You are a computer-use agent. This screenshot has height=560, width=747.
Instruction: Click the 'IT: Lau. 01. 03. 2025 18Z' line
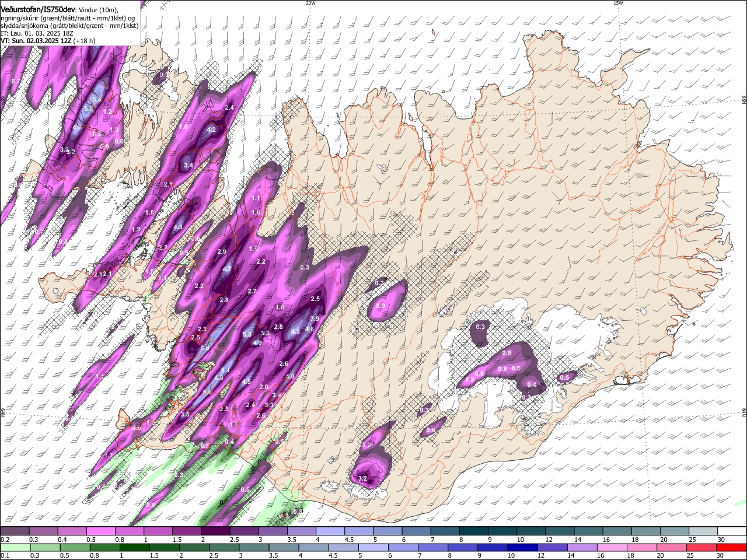38,33
